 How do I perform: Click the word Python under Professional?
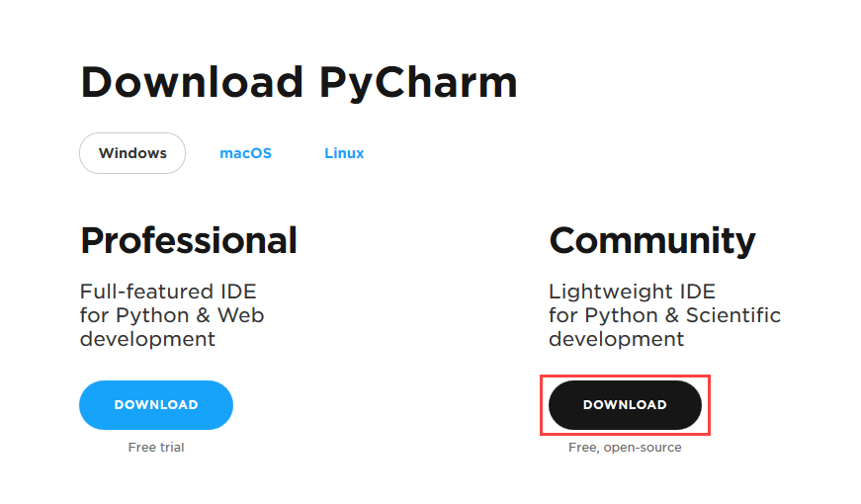(148, 315)
